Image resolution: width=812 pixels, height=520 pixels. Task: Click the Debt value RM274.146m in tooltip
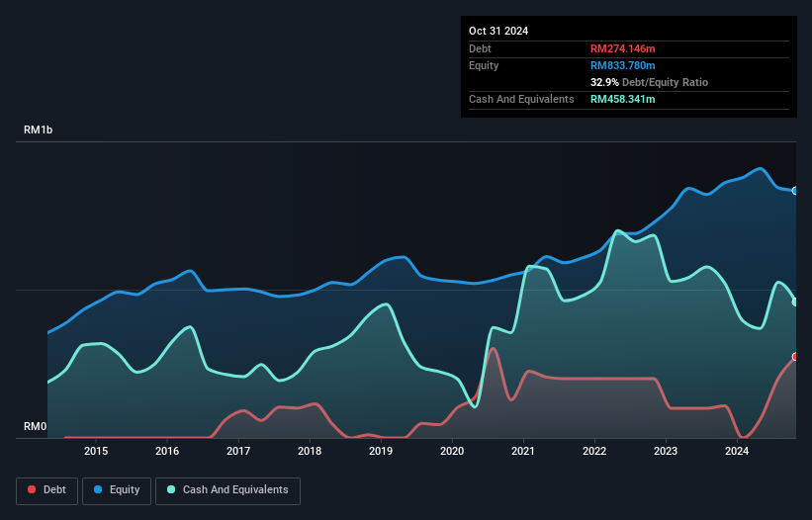[622, 48]
